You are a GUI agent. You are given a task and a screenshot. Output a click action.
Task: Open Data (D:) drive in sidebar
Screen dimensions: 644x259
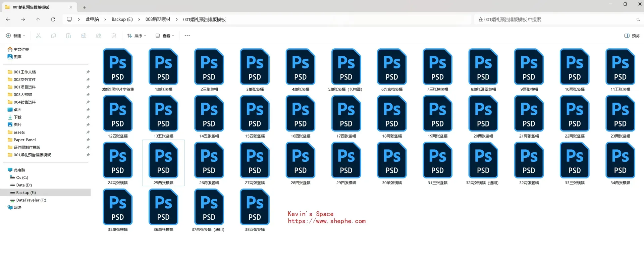24,185
